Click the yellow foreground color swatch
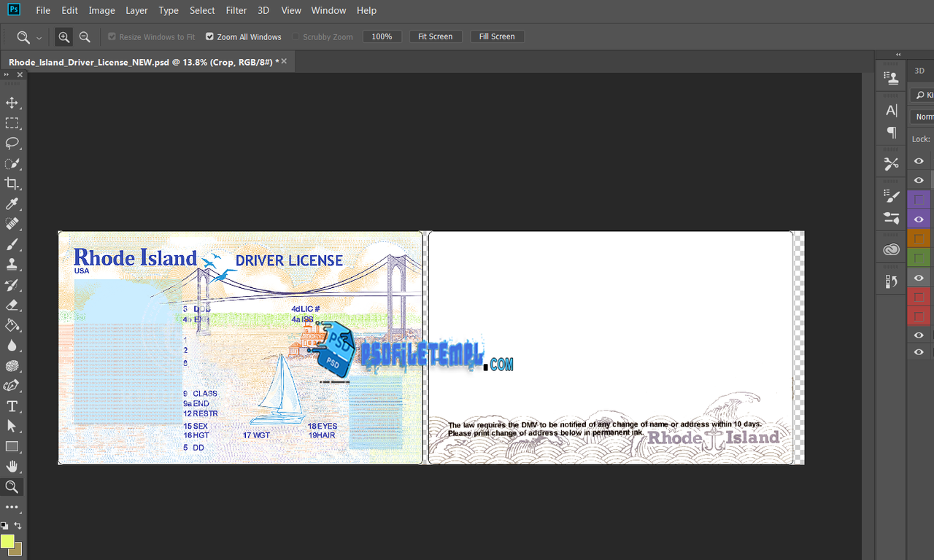Screen dimensions: 934x560 [7, 541]
